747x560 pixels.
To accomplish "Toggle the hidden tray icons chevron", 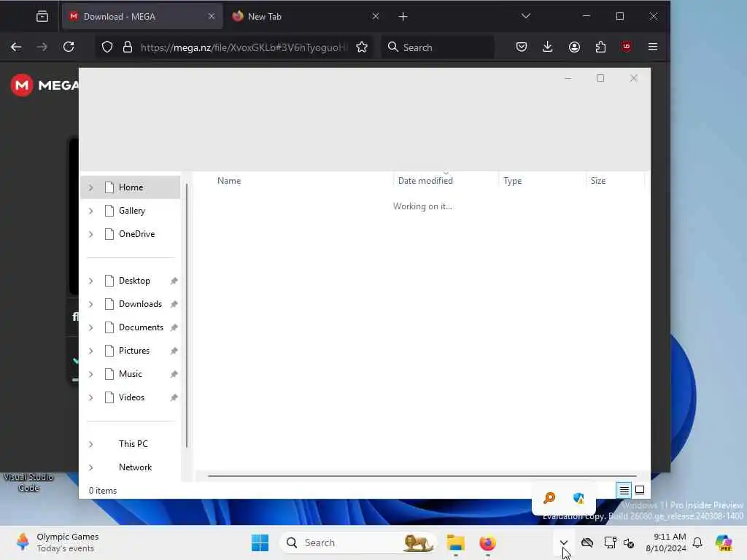I will 564,542.
